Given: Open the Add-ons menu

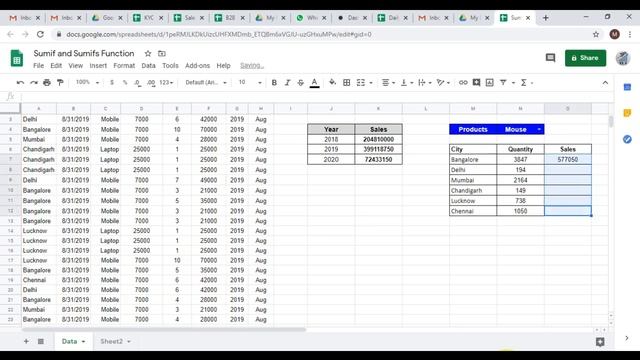Looking at the screenshot, I should (x=197, y=65).
